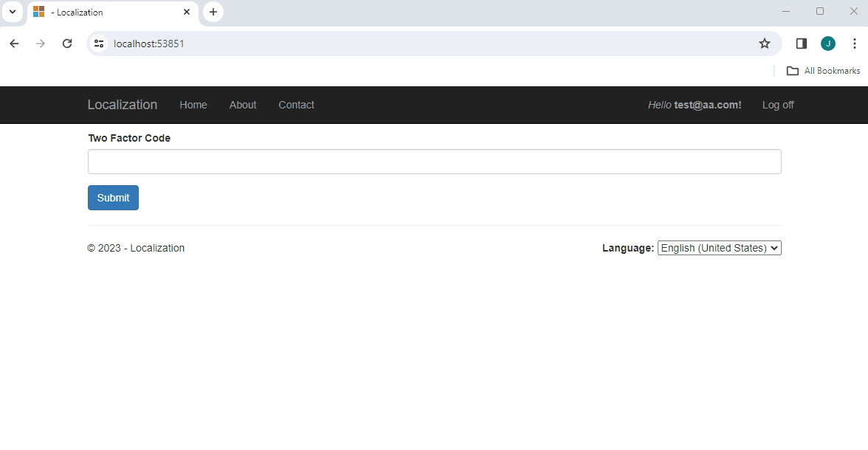Click inside the Two Factor Code field
868x450 pixels.
coord(434,161)
